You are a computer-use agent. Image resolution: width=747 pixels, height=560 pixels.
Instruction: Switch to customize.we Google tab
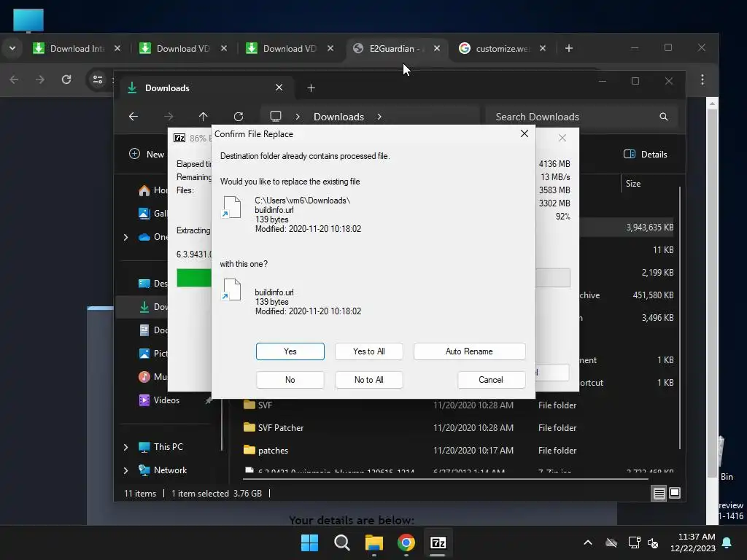501,49
